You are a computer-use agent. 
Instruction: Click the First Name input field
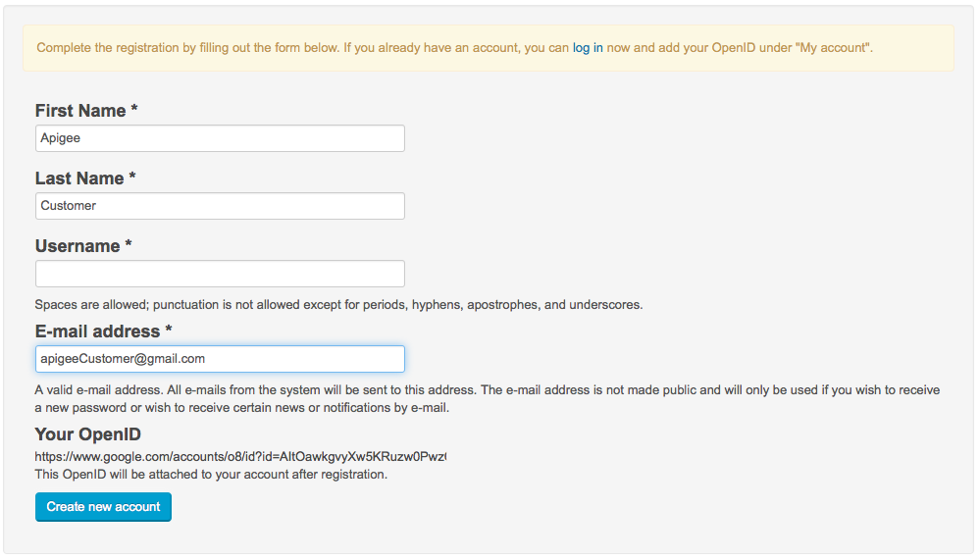tap(220, 138)
